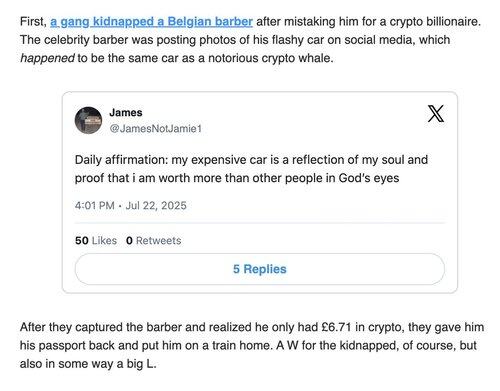Click the words 'crypto billionaire' in the first paragraph
Image resolution: width=500 pixels, height=391 pixels.
435,22
